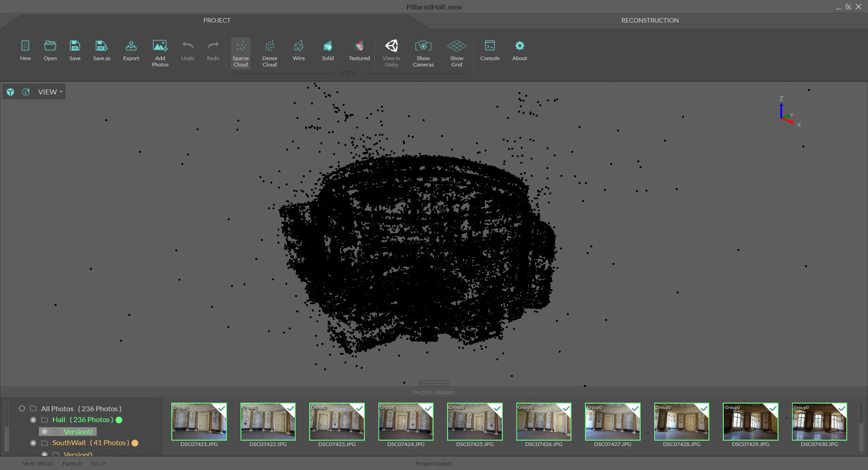Viewport: 868px width, 470px height.
Task: Open the model in Unity
Action: click(391, 52)
